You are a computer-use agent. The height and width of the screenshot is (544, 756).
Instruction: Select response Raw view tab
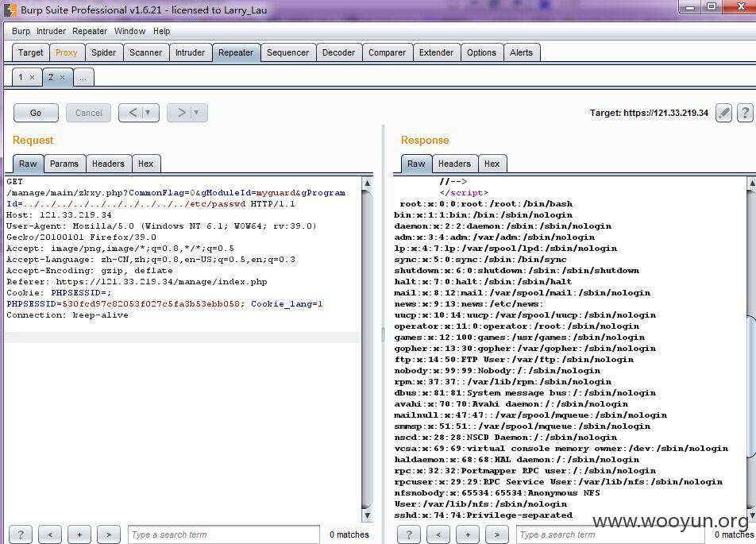[x=416, y=164]
